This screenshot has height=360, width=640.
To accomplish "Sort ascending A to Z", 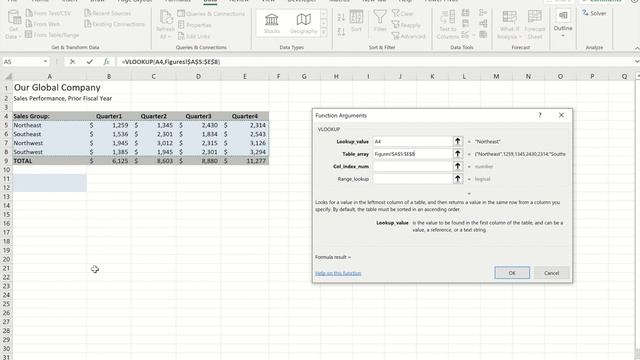I will [341, 17].
